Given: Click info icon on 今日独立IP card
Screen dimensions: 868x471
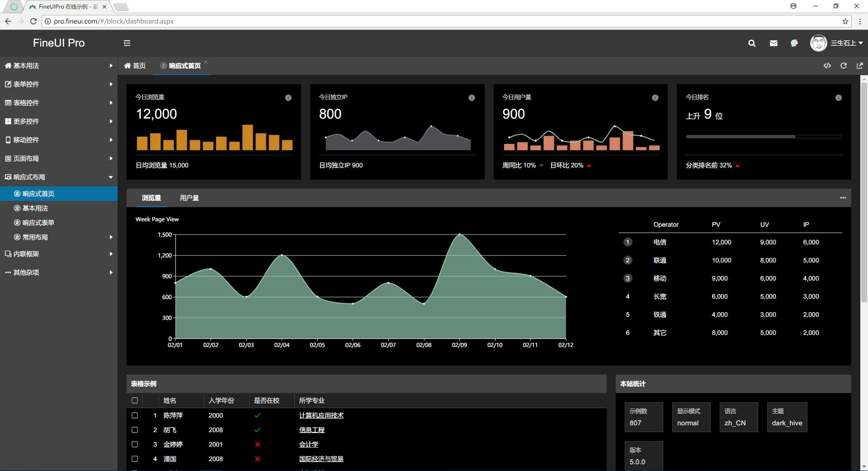Looking at the screenshot, I should click(x=472, y=98).
